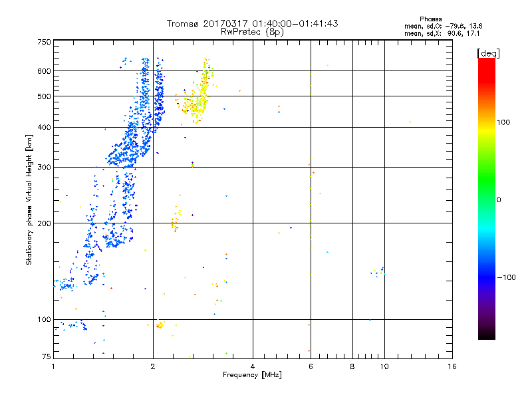Click the x-axis label '2'
Viewport: 532px width, 399px height.
pyautogui.click(x=153, y=366)
